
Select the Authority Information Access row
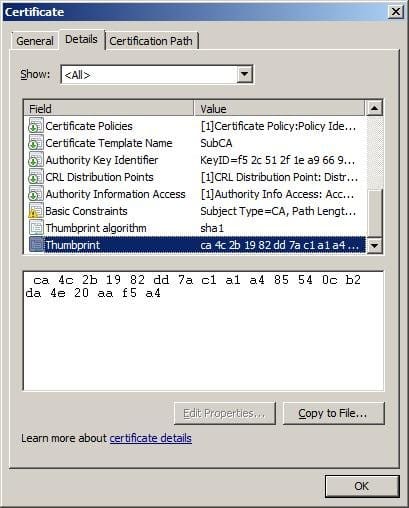[x=195, y=194]
